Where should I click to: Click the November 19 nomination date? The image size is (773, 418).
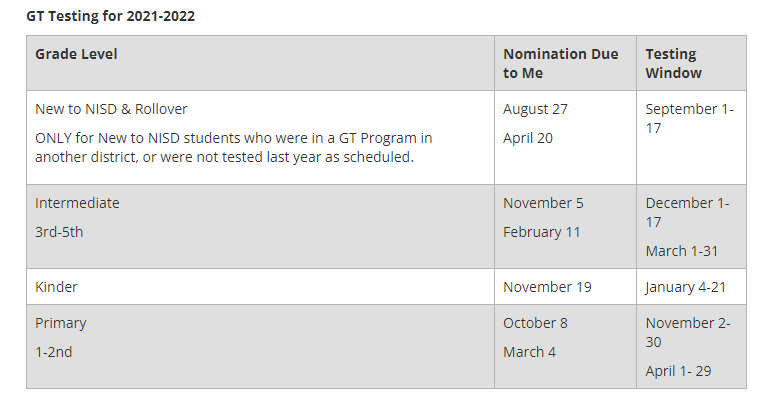547,287
